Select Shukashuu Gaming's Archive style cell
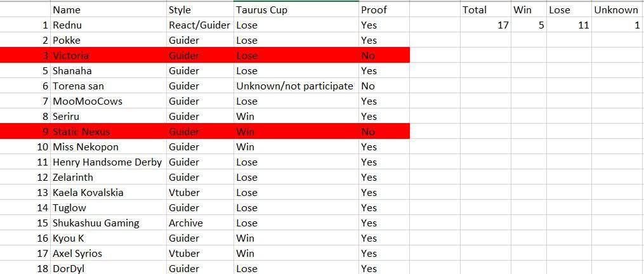 pyautogui.click(x=200, y=223)
